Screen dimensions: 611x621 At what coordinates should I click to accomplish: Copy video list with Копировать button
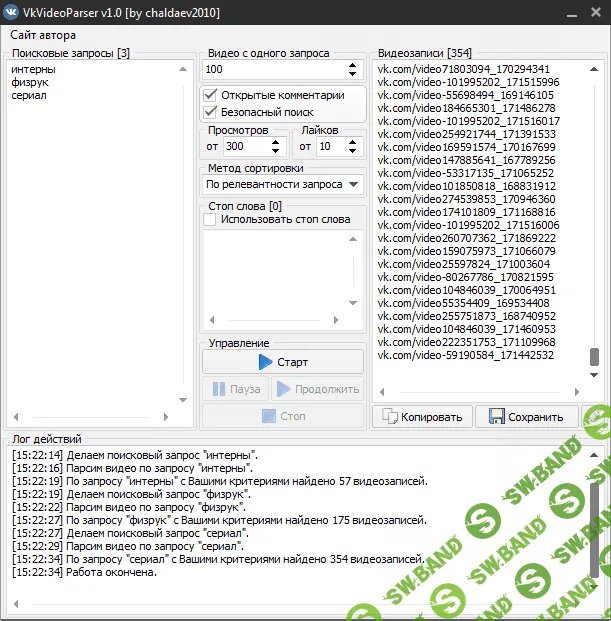(x=420, y=417)
